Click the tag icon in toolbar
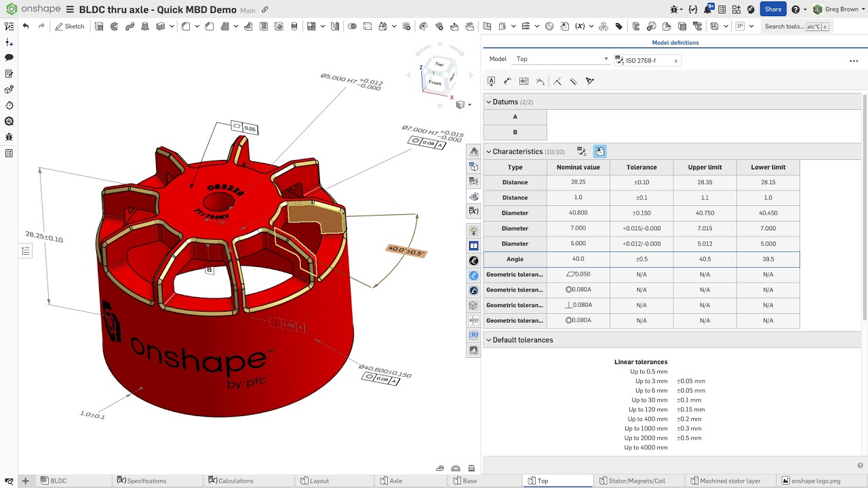Viewport: 868px width, 488px height. pyautogui.click(x=619, y=26)
